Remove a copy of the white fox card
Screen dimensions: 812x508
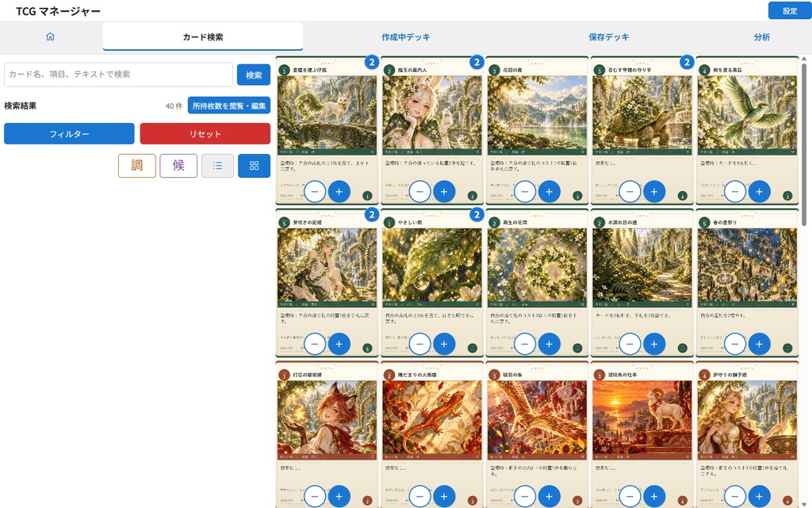[315, 192]
